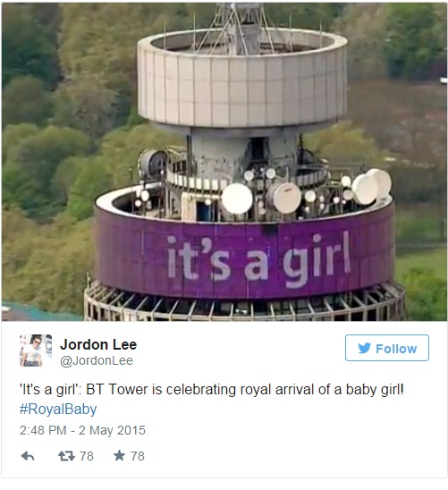Open the retweet count 78 beside arrows
448x490 pixels.
click(87, 456)
